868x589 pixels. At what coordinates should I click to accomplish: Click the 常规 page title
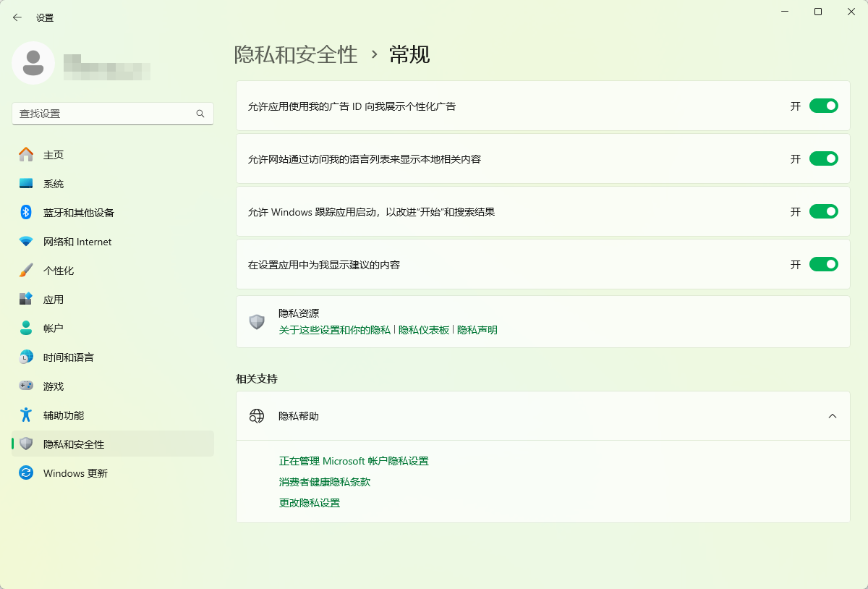[410, 54]
